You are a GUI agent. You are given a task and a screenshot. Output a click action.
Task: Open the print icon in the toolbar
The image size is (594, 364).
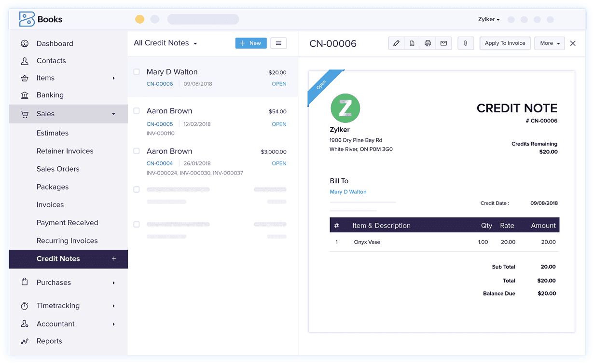point(428,43)
